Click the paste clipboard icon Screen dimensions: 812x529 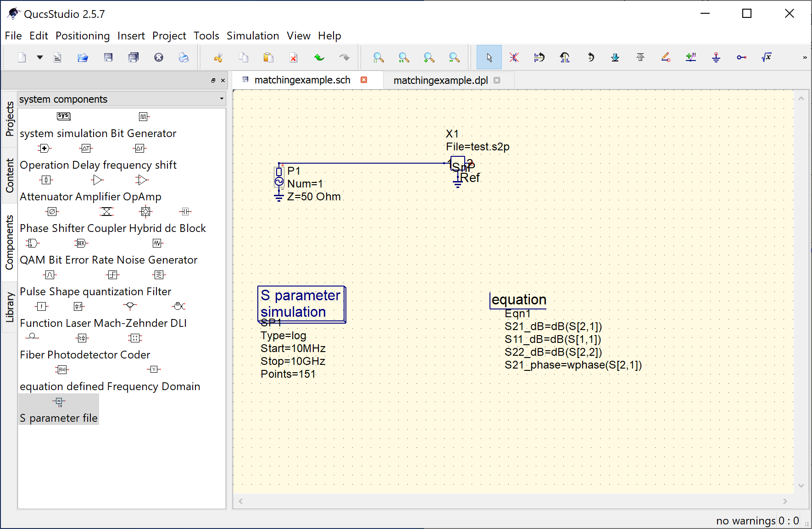[x=268, y=57]
